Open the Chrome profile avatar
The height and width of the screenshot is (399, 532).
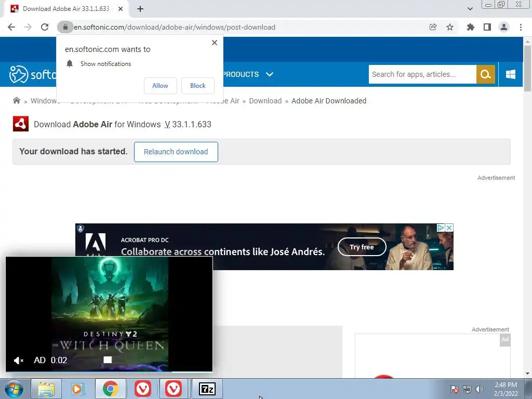[x=504, y=27]
